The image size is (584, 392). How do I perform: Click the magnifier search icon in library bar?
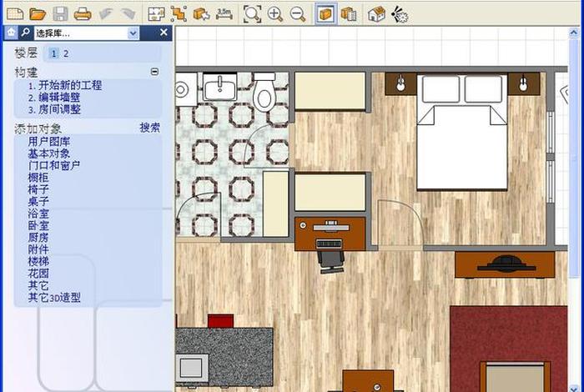(x=25, y=33)
